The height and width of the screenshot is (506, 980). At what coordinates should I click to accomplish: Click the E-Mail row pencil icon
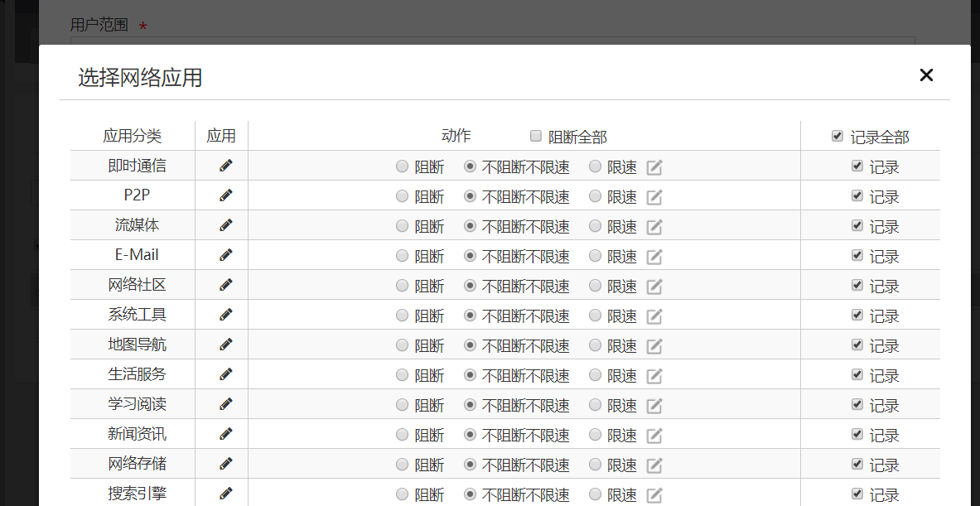click(226, 255)
